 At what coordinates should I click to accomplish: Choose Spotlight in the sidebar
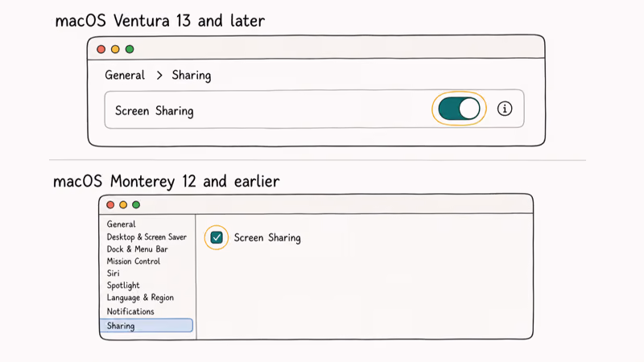[x=123, y=286]
